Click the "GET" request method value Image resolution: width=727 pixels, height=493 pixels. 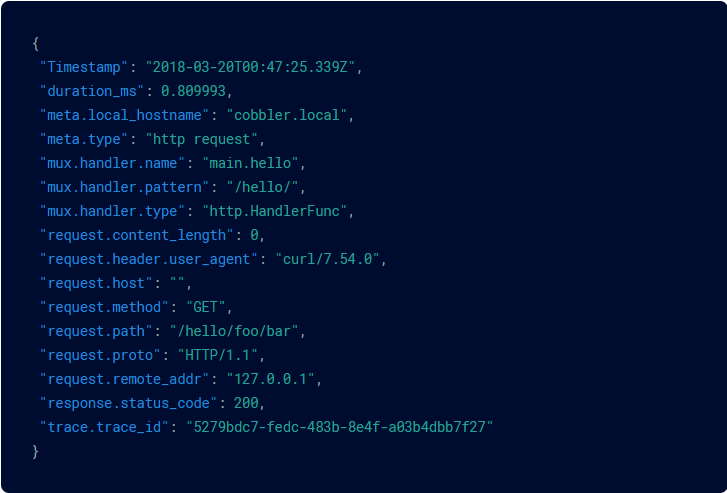click(x=205, y=307)
